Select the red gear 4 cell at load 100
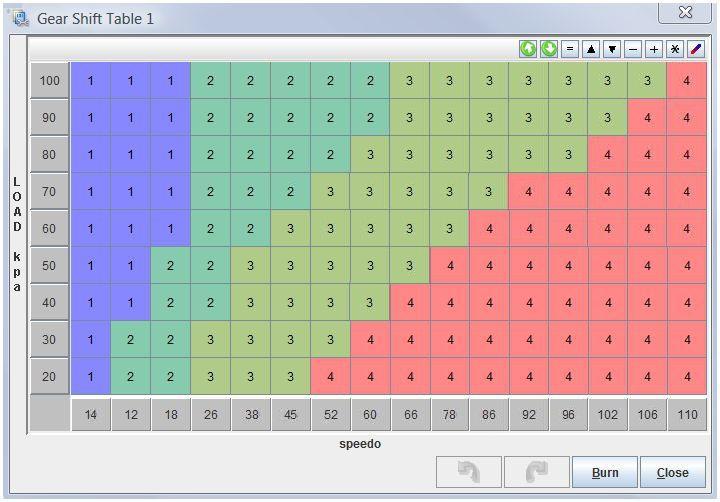 click(x=686, y=81)
